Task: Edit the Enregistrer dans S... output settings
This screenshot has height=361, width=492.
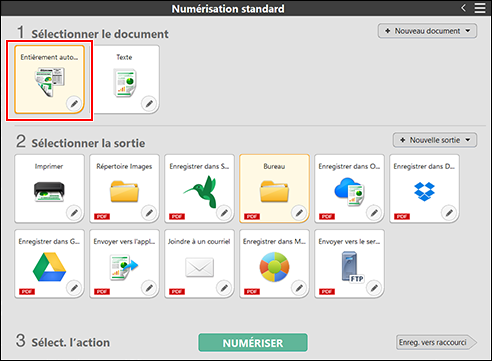Action: click(x=224, y=212)
